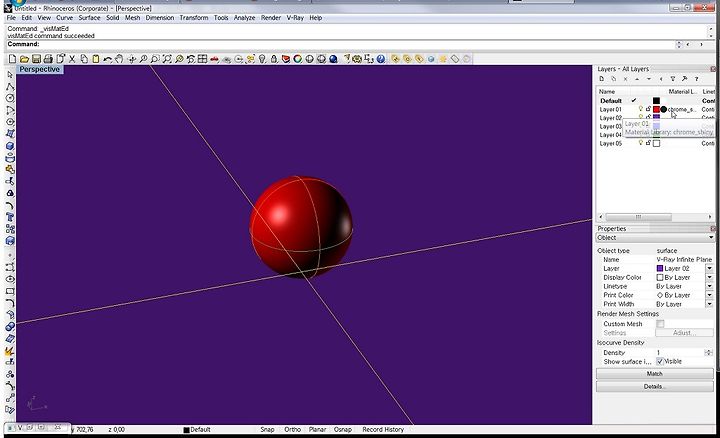Move layer up with the up arrow
Viewport: 720px width, 438px height.
[637, 79]
